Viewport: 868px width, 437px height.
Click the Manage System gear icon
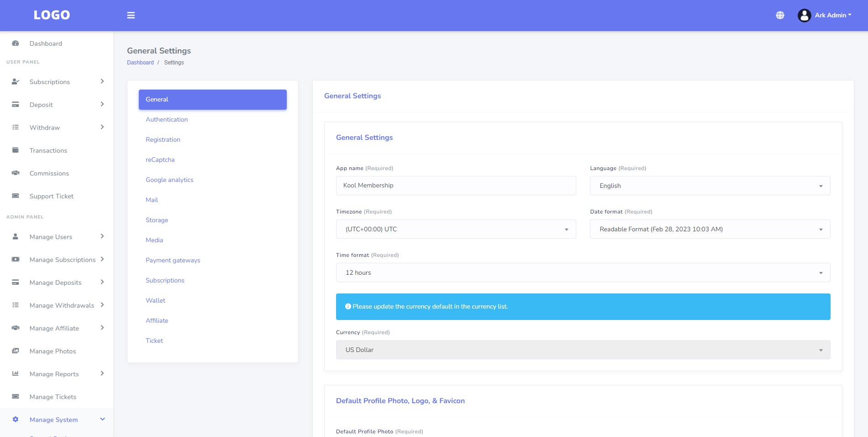click(15, 419)
